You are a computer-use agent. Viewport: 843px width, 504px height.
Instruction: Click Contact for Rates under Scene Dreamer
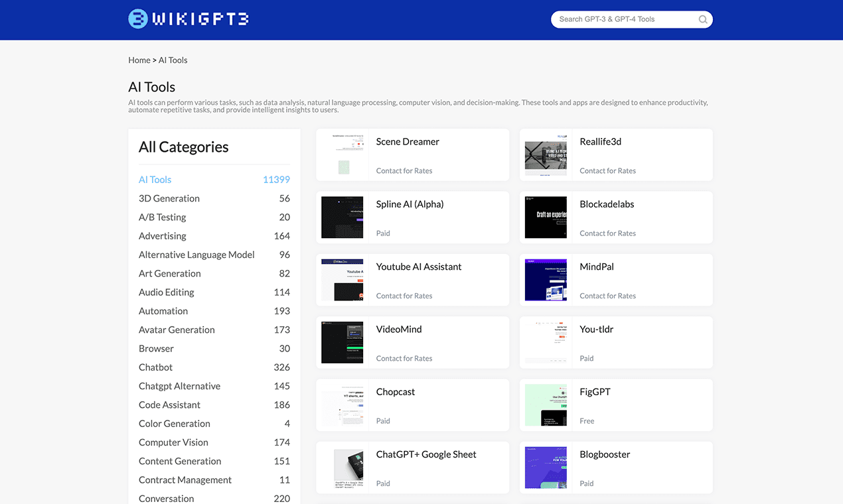[x=404, y=171]
